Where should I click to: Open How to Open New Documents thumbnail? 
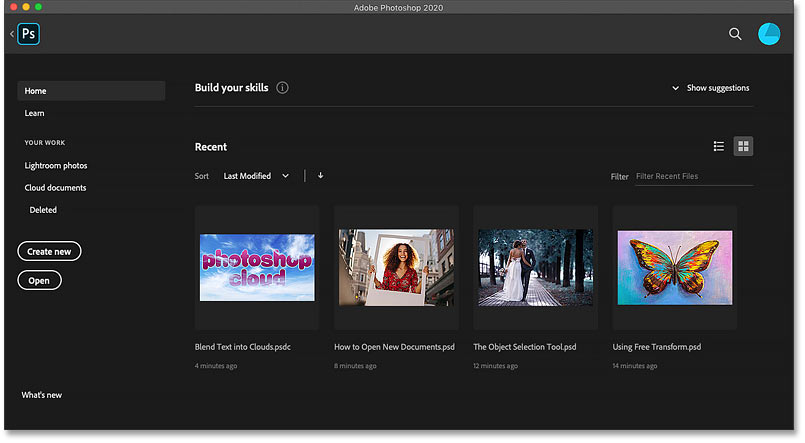point(396,267)
